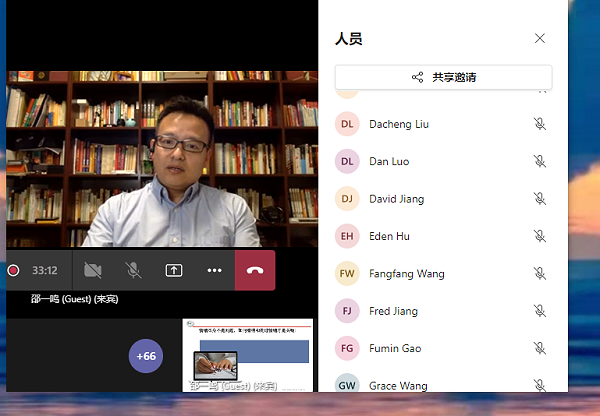Viewport: 600px width, 416px height.
Task: Open Fumin Gao's FG avatar
Action: coord(346,348)
